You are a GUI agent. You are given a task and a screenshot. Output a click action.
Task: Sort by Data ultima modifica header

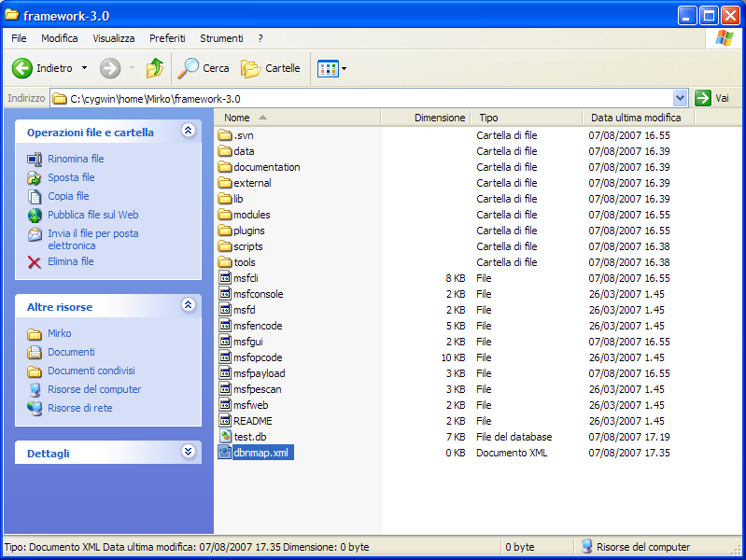pos(638,118)
